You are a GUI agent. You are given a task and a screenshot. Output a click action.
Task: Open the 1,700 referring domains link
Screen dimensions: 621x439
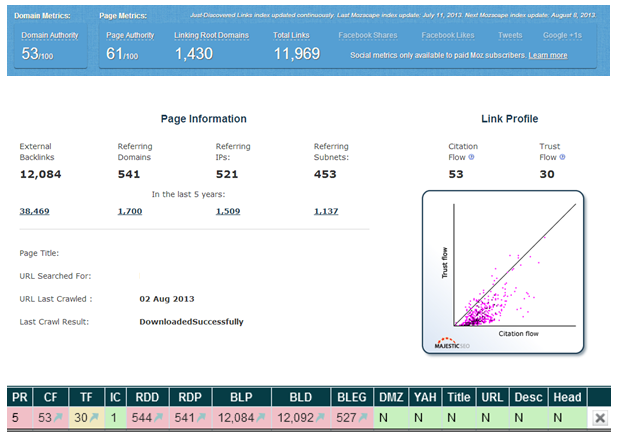point(129,211)
